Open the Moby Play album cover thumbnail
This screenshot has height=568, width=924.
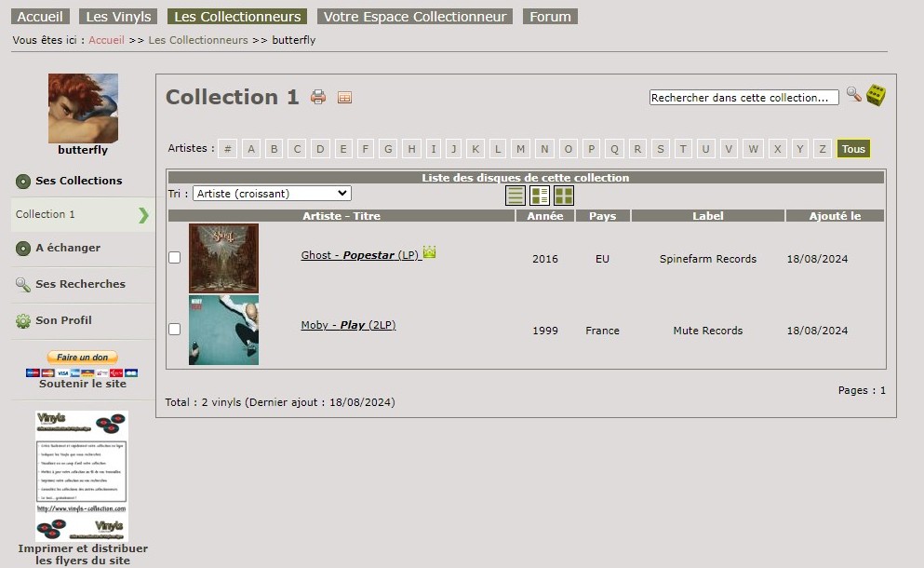click(x=223, y=330)
